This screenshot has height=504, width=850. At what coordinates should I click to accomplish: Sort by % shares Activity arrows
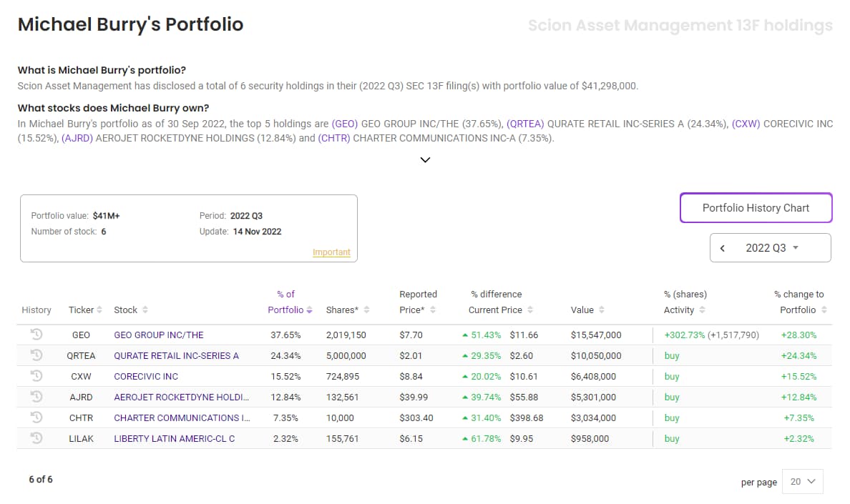(702, 310)
